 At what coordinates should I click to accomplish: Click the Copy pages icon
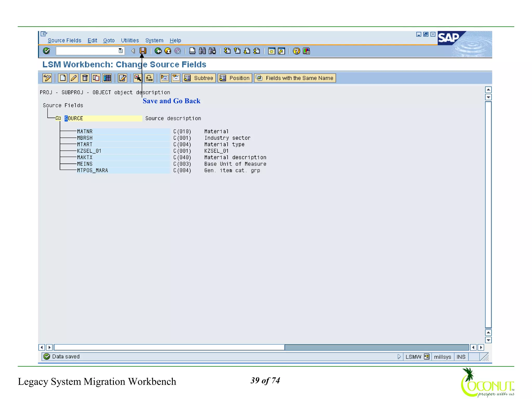point(96,78)
